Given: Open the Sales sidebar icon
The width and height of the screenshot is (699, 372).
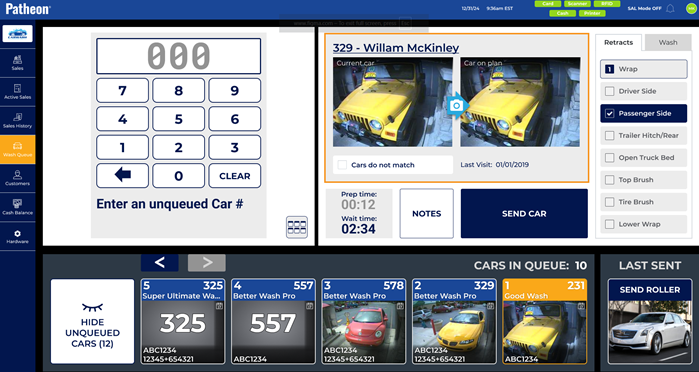Looking at the screenshot, I should 17,63.
